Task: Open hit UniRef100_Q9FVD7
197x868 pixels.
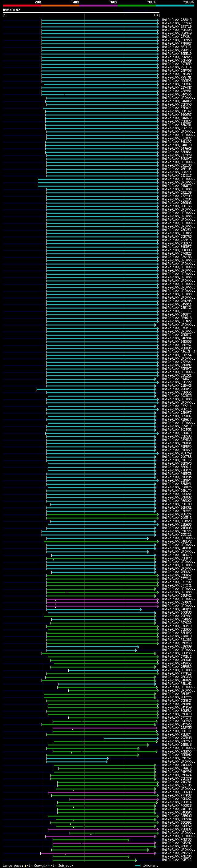Action: point(176,84)
